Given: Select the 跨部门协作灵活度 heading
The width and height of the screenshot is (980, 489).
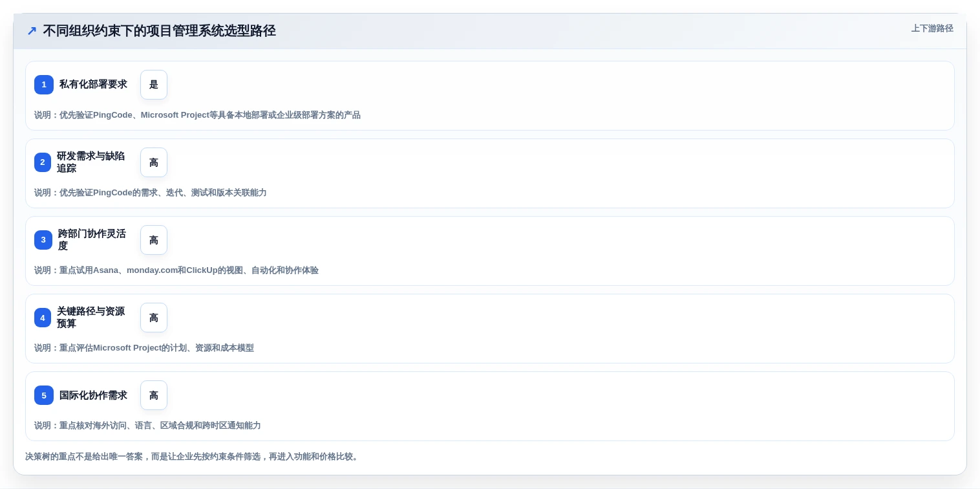Looking at the screenshot, I should (x=92, y=240).
